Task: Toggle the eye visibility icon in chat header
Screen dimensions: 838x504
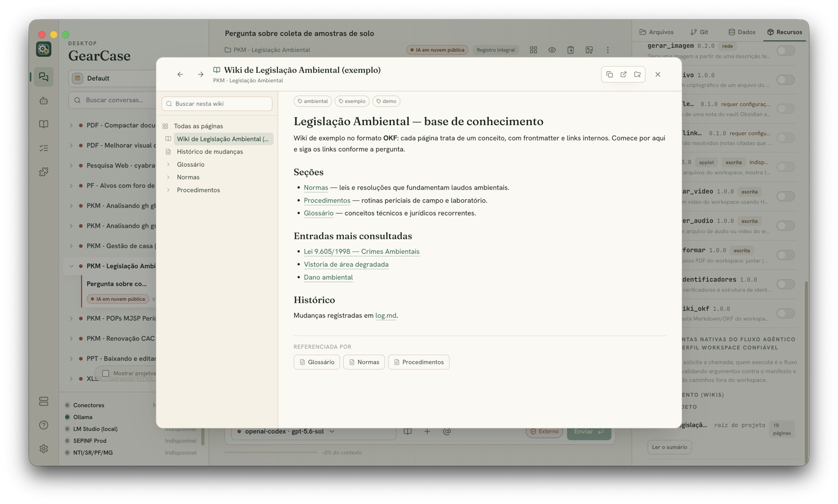Action: click(x=552, y=50)
